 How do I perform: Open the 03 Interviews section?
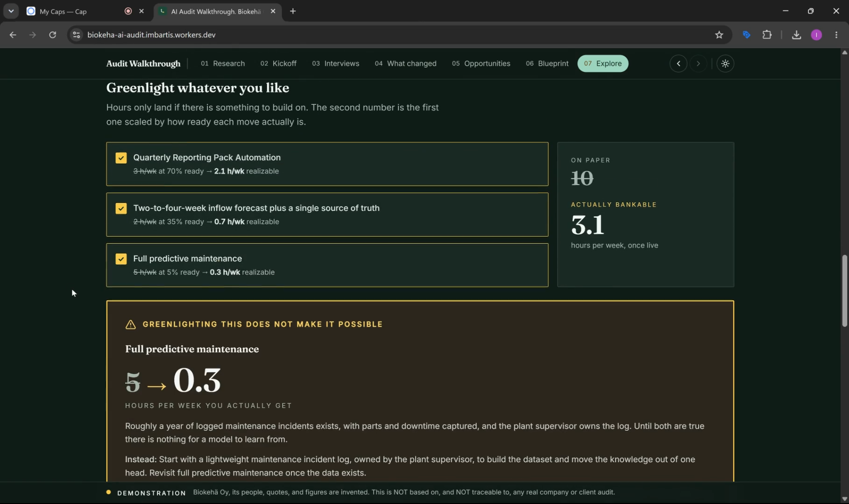click(336, 63)
